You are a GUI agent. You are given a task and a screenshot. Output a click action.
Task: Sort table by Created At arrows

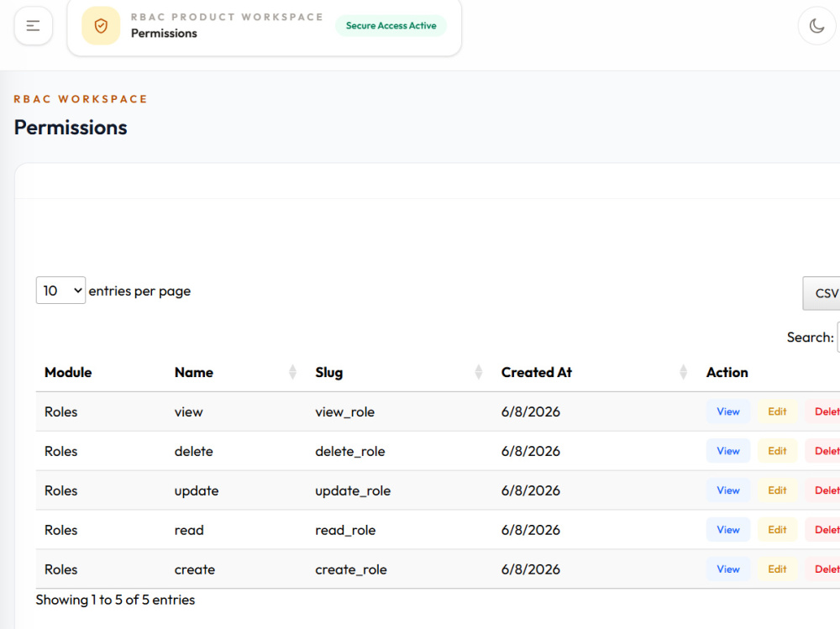click(x=683, y=372)
